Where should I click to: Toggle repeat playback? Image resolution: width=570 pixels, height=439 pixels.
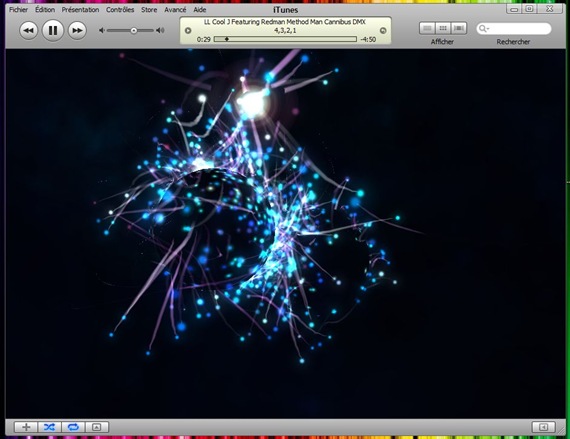(73, 427)
